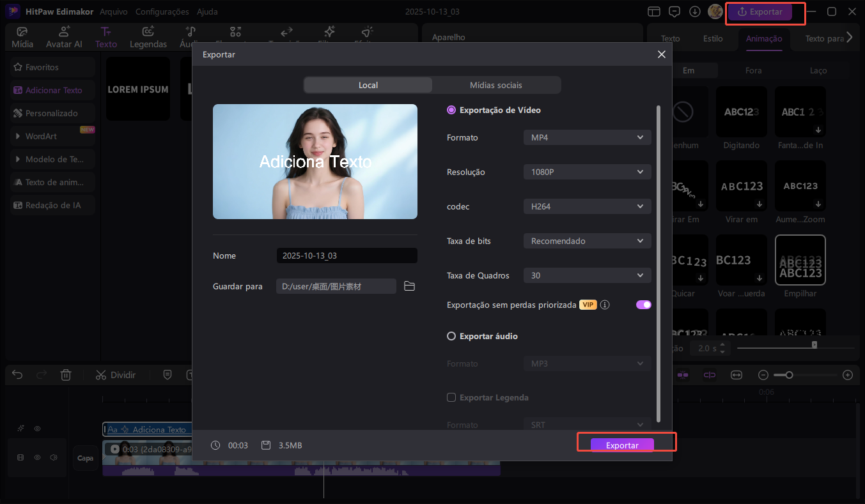Click the folder icon beside Guardar para

410,286
